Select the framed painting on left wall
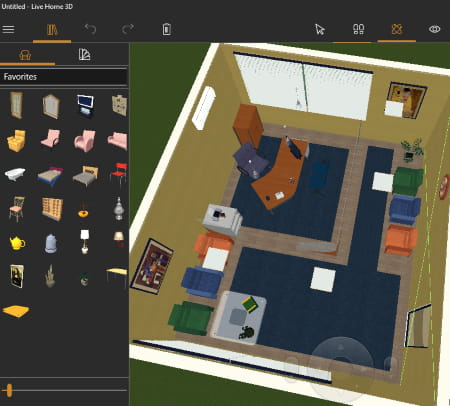Viewport: 450px width, 406px height. tap(152, 267)
